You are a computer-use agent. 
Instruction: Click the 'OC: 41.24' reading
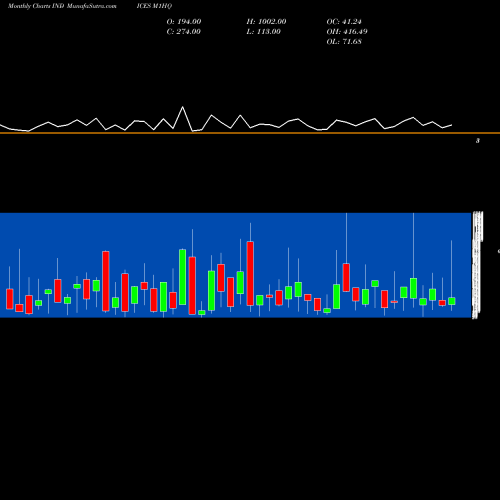(x=344, y=22)
